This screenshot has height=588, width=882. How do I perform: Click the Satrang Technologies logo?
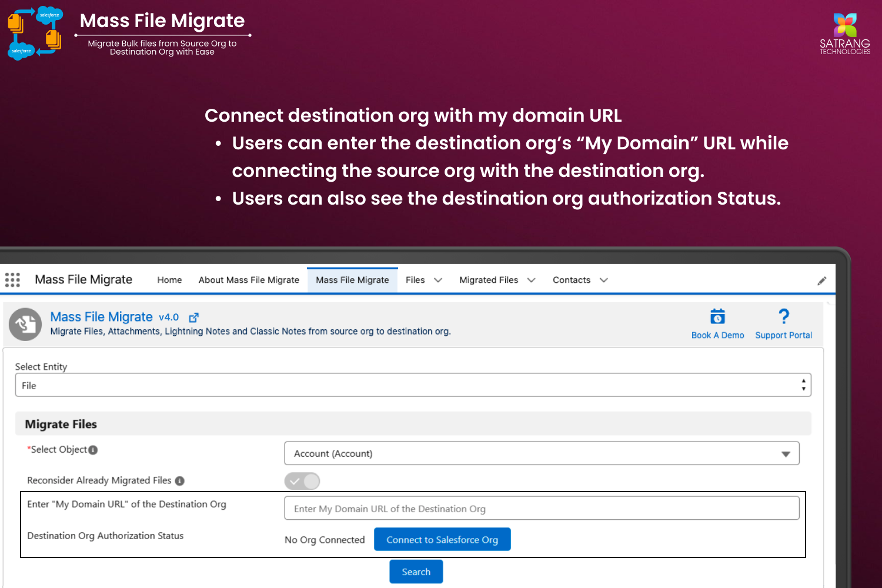click(x=845, y=34)
